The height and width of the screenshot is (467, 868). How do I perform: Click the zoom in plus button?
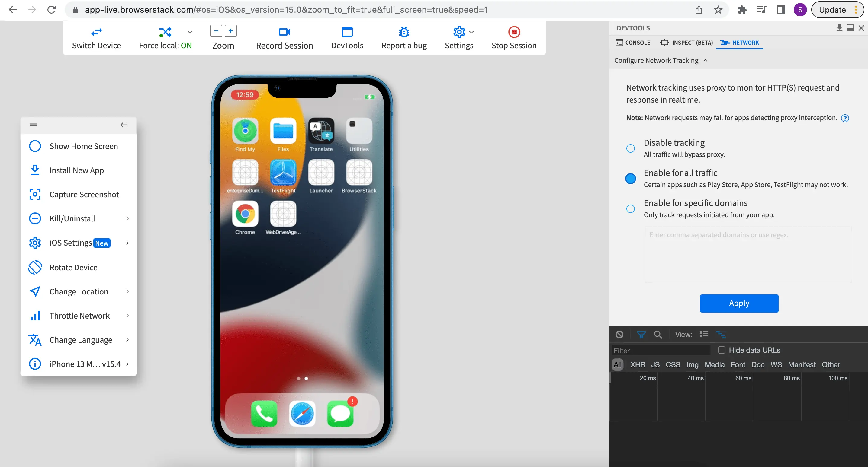click(x=230, y=31)
